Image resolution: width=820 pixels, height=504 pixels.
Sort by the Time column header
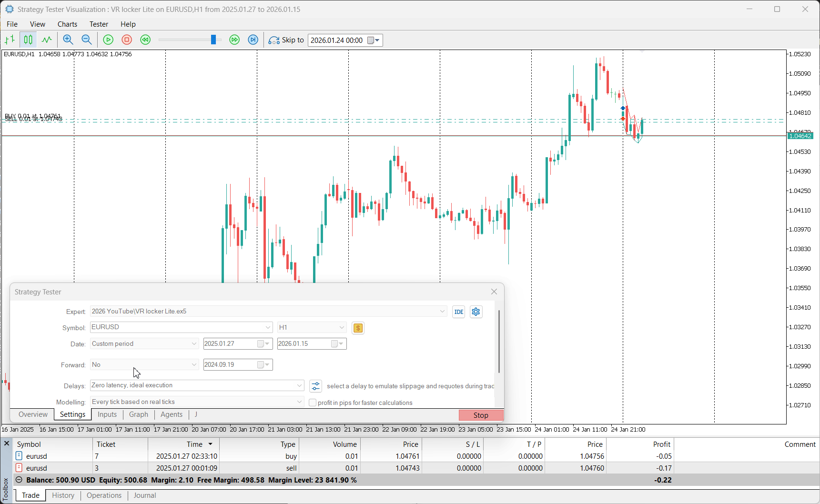pos(183,444)
